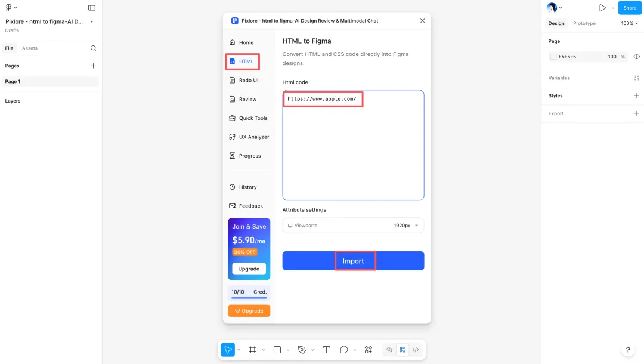
Task: Open Variables settings icon
Action: tap(636, 78)
